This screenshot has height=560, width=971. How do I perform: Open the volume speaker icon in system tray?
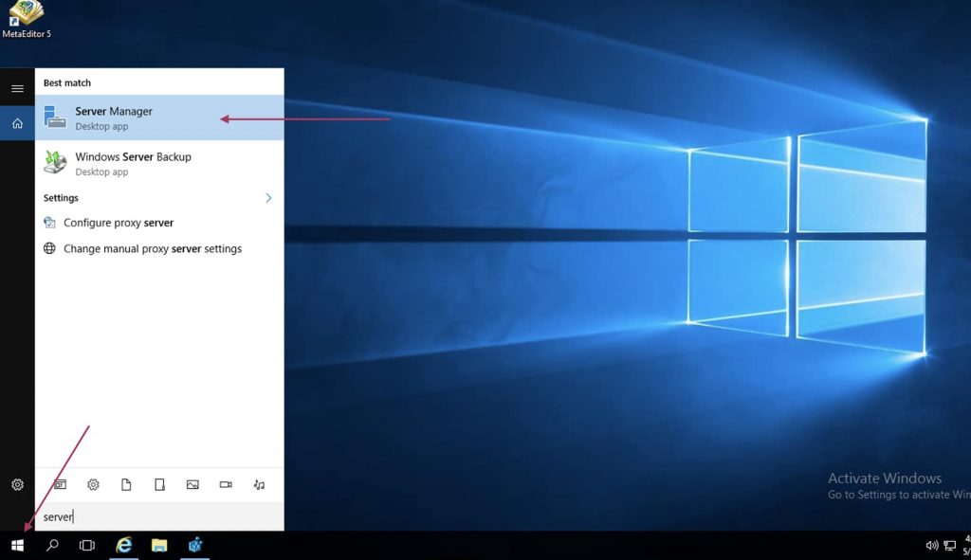[x=931, y=545]
